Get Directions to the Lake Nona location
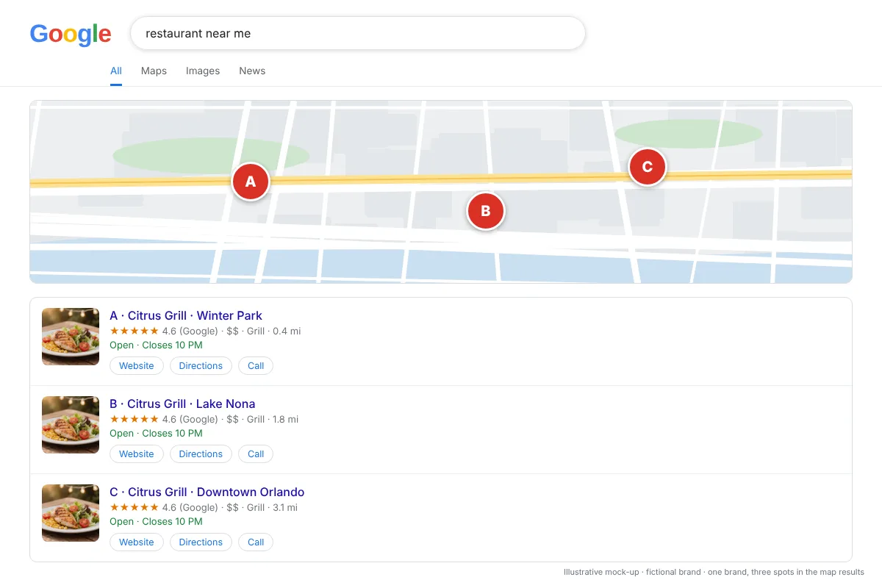The height and width of the screenshot is (588, 882). (201, 454)
